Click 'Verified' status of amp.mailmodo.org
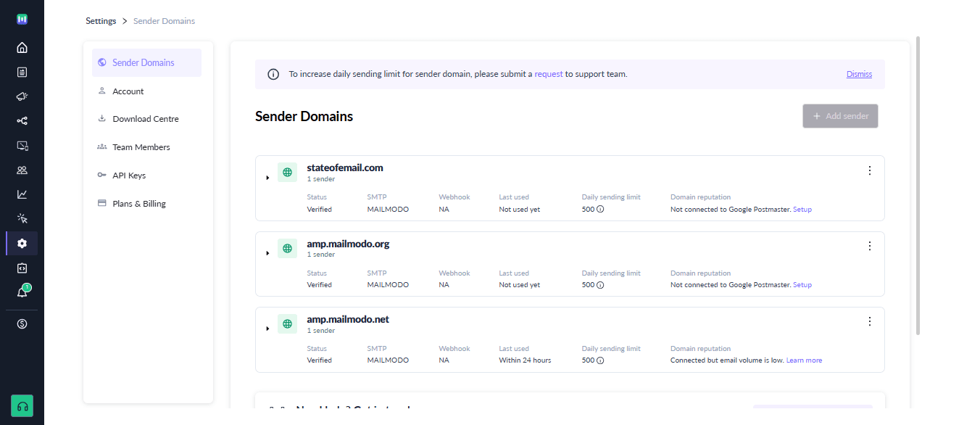 pos(319,285)
